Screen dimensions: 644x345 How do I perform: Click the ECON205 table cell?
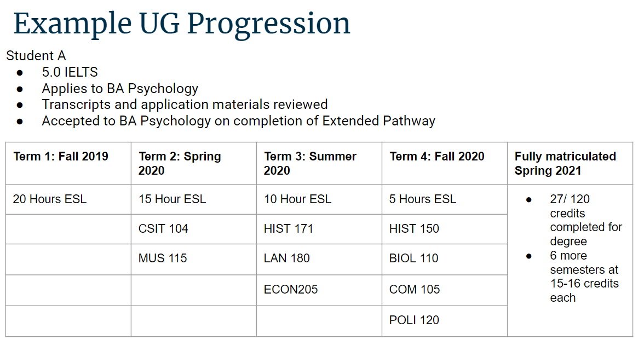319,290
